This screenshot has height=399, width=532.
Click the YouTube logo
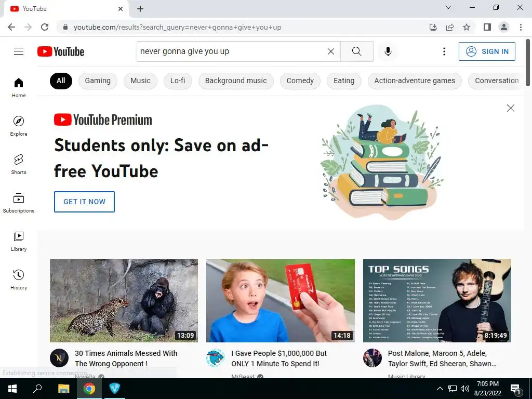pyautogui.click(x=61, y=51)
